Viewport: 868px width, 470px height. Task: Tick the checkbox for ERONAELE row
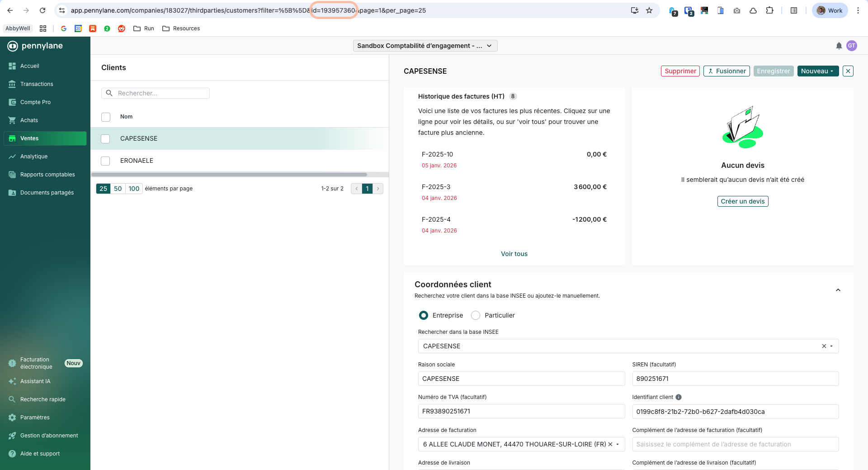tap(105, 161)
